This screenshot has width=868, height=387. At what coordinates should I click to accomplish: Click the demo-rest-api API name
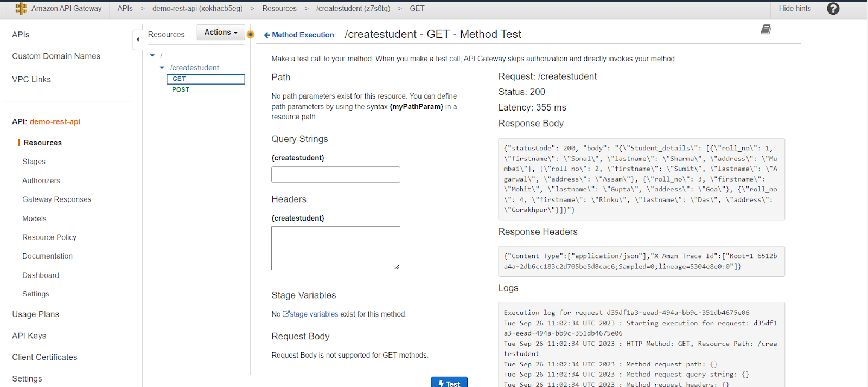coord(55,122)
